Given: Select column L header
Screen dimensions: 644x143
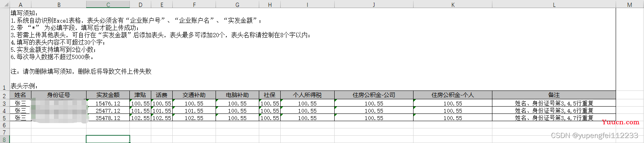Looking at the screenshot, I should (x=554, y=4).
